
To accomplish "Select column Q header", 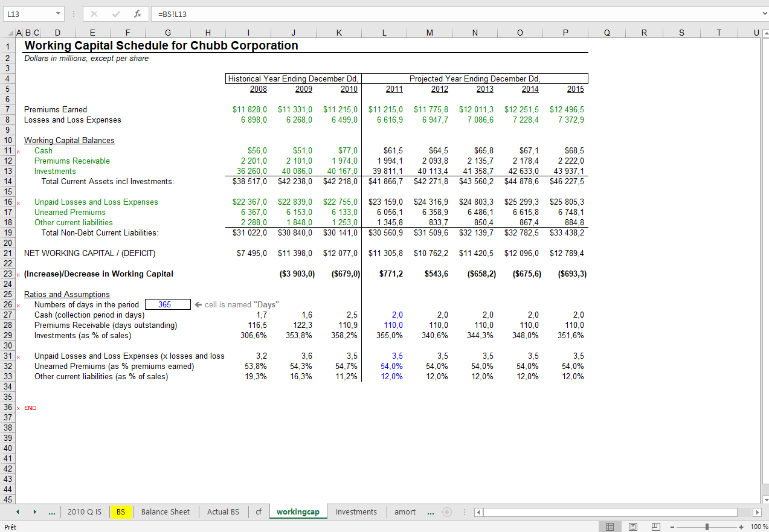I will 607,34.
